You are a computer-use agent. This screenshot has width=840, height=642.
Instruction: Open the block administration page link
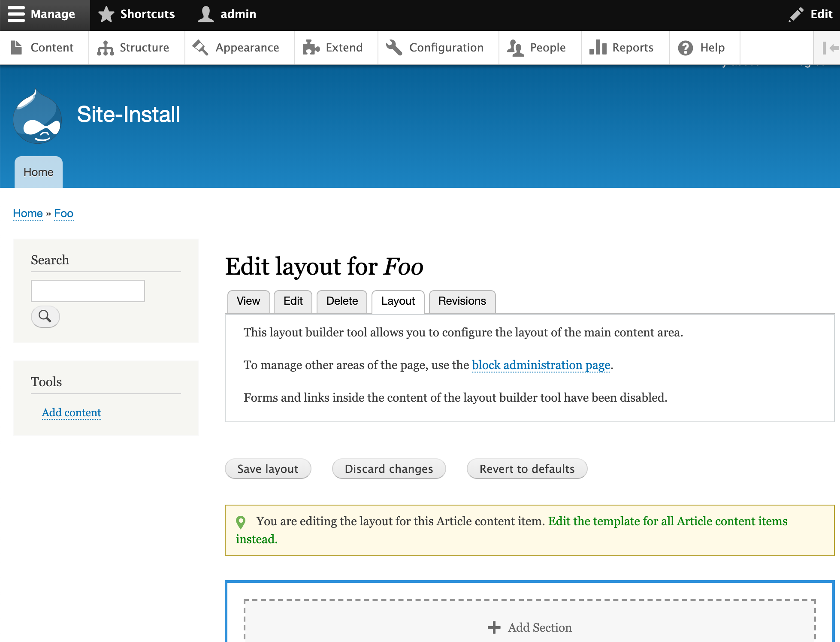coord(541,365)
